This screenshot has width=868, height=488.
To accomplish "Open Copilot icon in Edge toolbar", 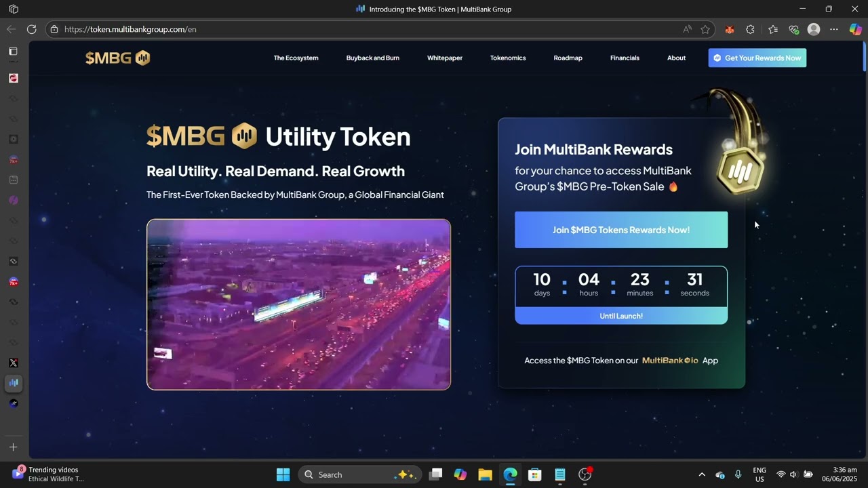I will pyautogui.click(x=856, y=29).
